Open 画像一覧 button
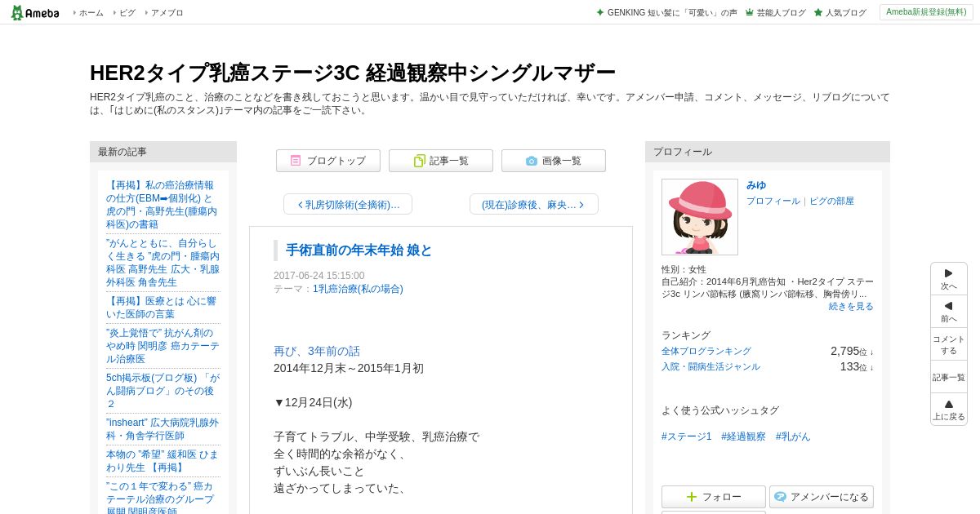The image size is (980, 514). [554, 161]
